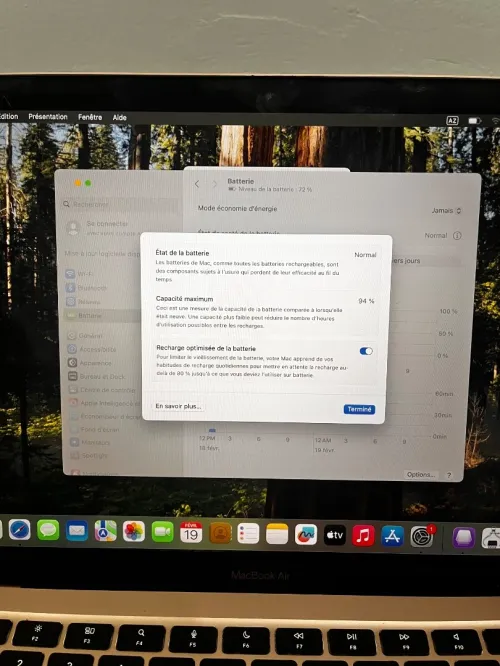Launch Freeform from the Dock

pos(306,534)
